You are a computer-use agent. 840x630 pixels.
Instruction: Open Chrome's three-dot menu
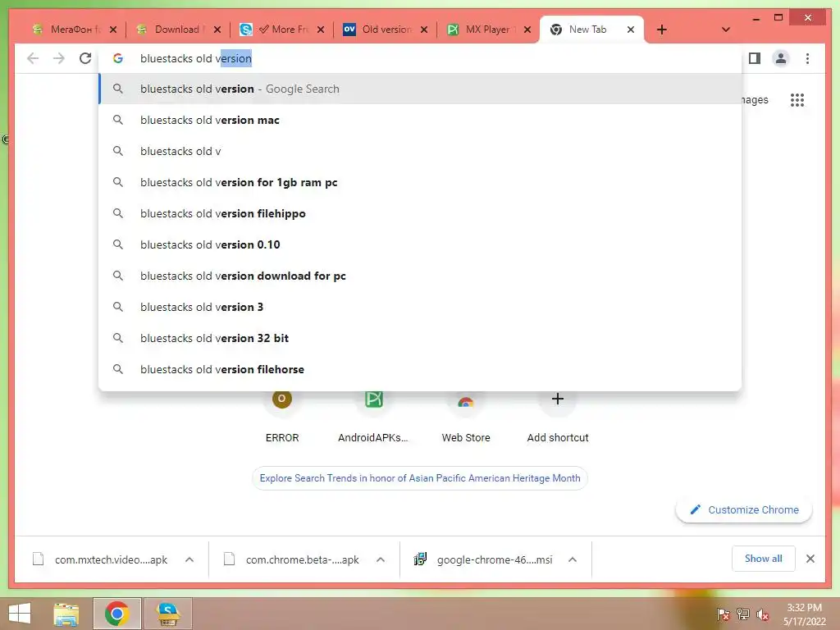pyautogui.click(x=807, y=58)
